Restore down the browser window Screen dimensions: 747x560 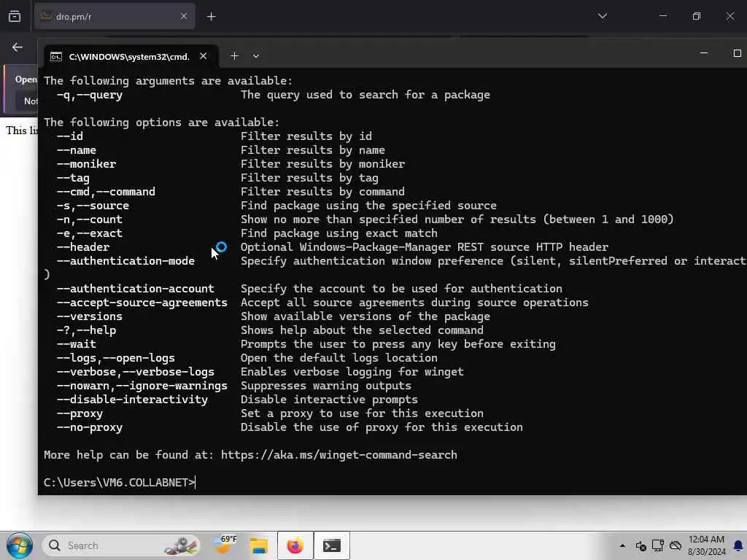[x=697, y=16]
